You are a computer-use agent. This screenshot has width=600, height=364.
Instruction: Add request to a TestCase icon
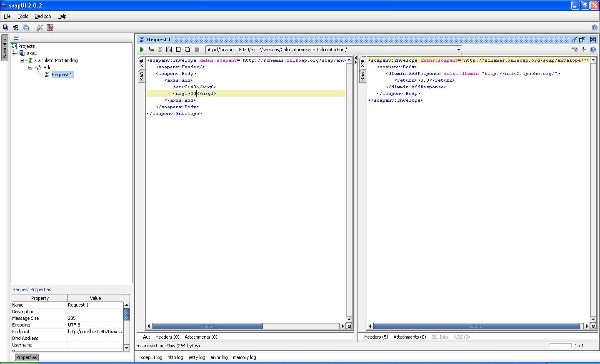151,50
